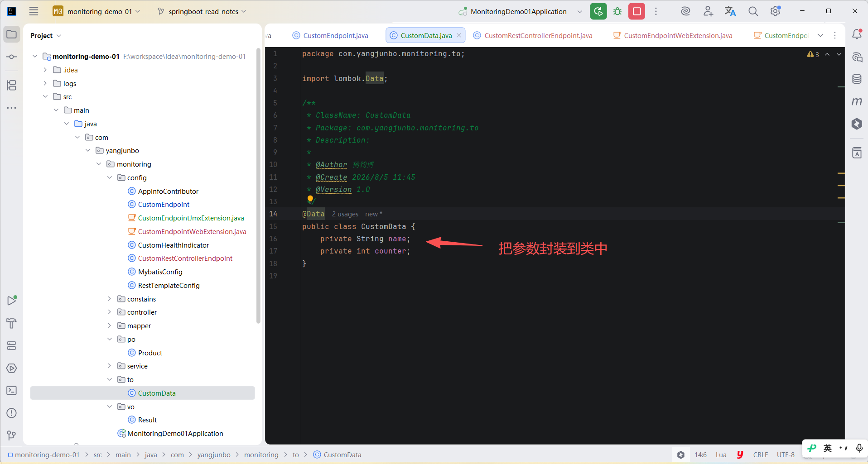868x464 pixels.
Task: Open CustomHealthIndicator class
Action: coord(174,245)
